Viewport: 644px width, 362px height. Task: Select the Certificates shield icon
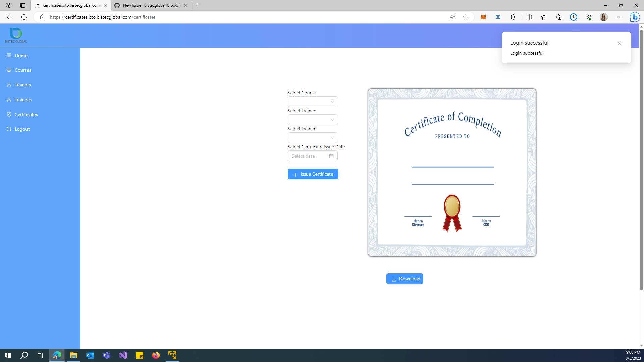(9, 114)
